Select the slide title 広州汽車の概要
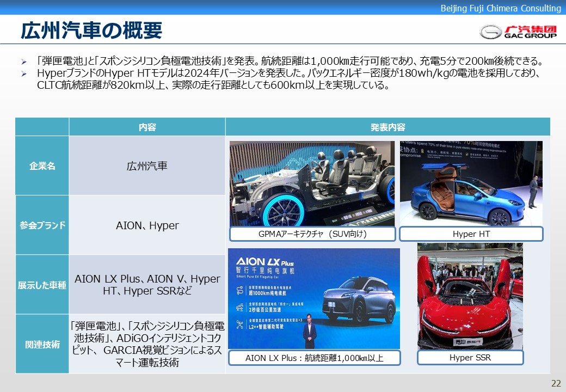 coord(91,30)
